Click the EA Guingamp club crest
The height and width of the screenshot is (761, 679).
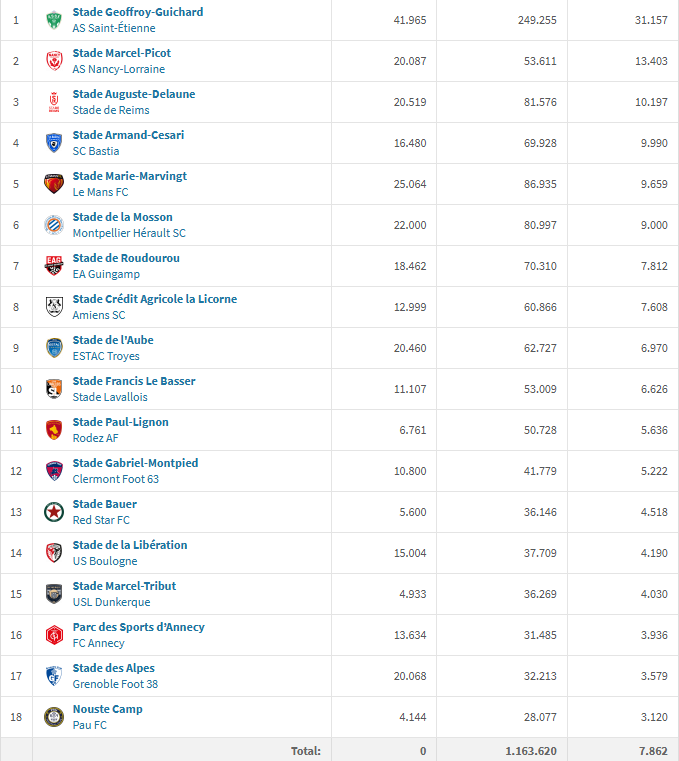[x=54, y=266]
